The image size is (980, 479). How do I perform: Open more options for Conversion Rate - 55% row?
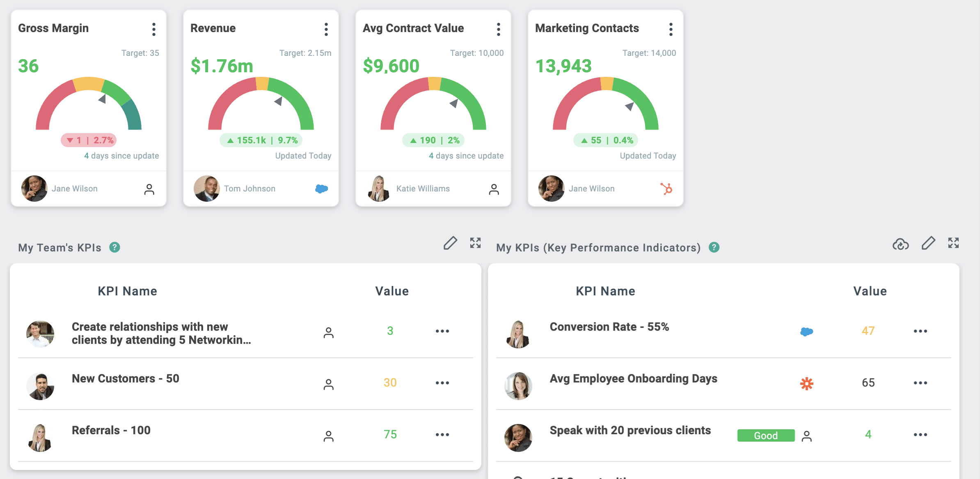tap(920, 331)
